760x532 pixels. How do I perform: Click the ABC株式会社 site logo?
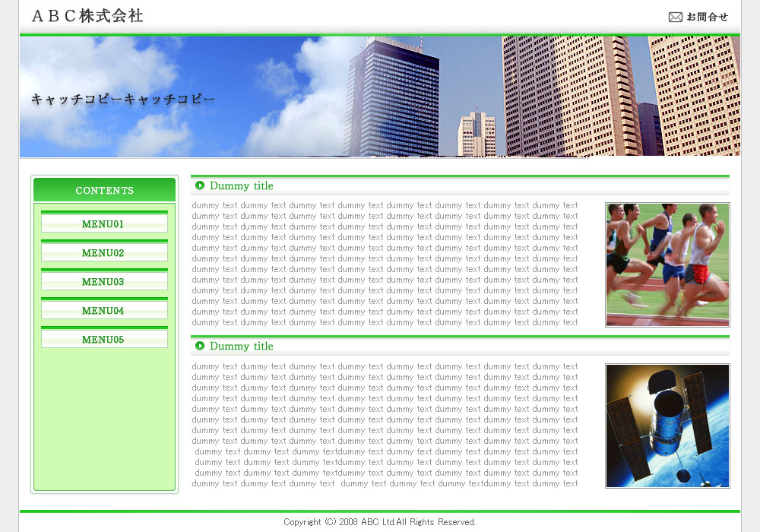coord(87,16)
